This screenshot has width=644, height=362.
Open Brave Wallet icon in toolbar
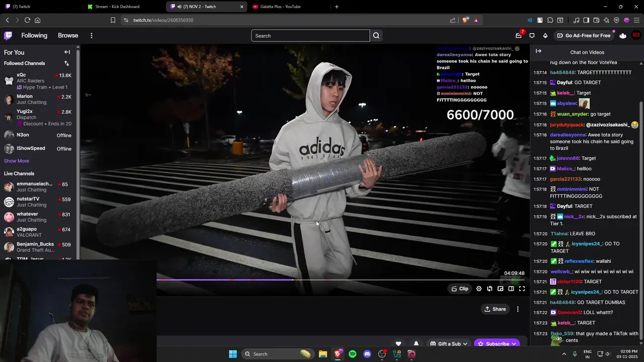click(x=596, y=20)
